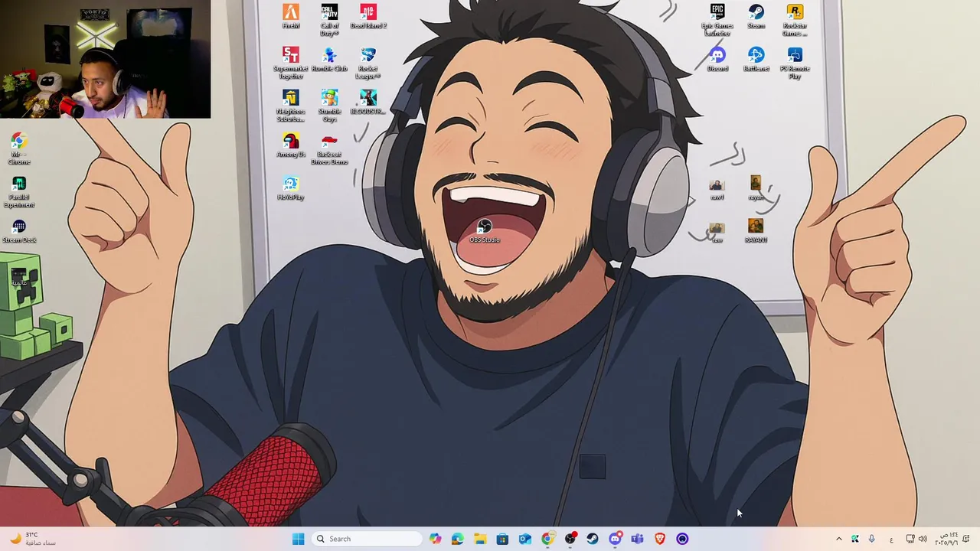Screen dimensions: 980x551
Task: Click the taskbar Search box
Action: tap(368, 539)
